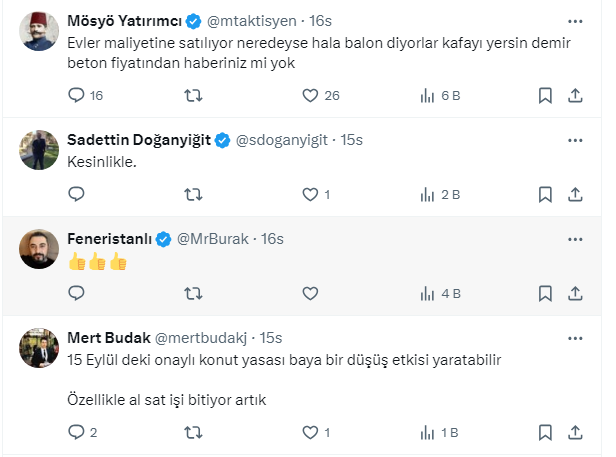Image resolution: width=616 pixels, height=457 pixels.
Task: Share Feneristanlı's tweet
Action: (x=575, y=293)
